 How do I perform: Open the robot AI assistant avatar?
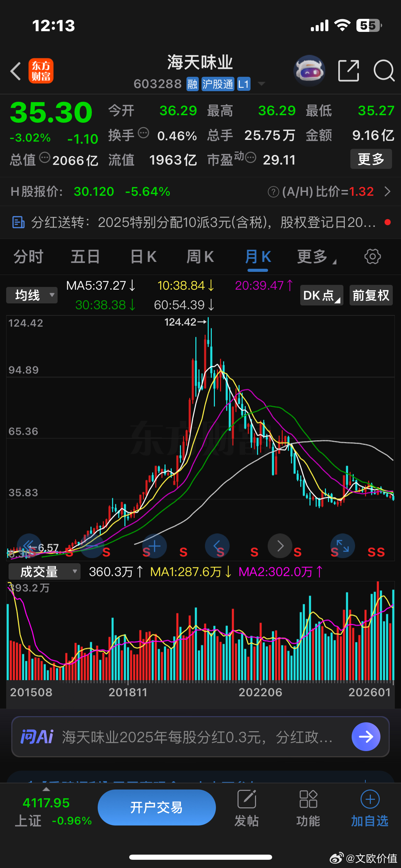tap(309, 71)
